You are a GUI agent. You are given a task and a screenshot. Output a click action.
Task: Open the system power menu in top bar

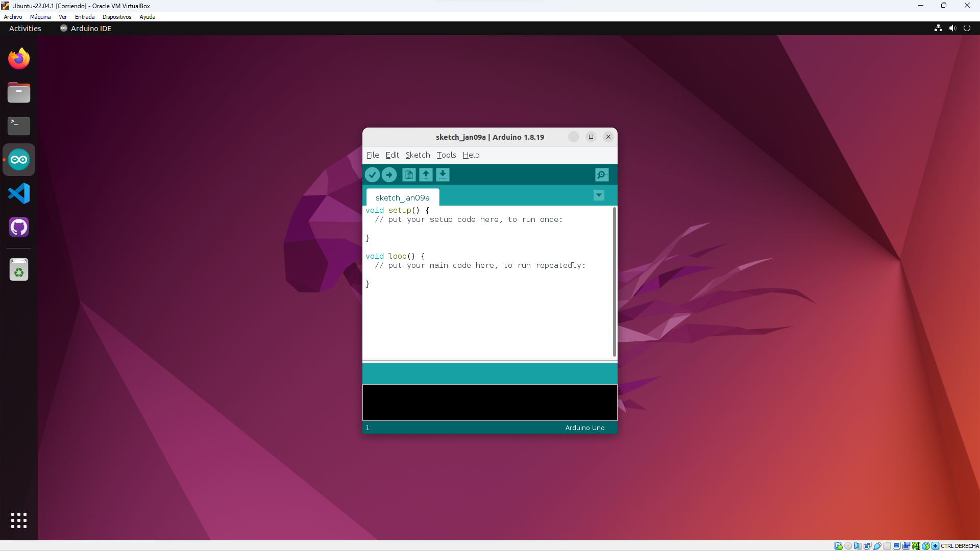click(x=967, y=29)
